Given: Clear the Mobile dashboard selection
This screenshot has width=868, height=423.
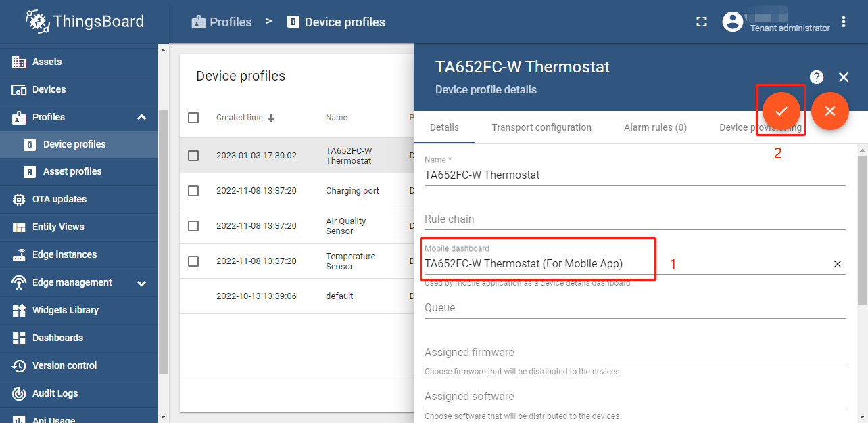Looking at the screenshot, I should click(x=838, y=264).
